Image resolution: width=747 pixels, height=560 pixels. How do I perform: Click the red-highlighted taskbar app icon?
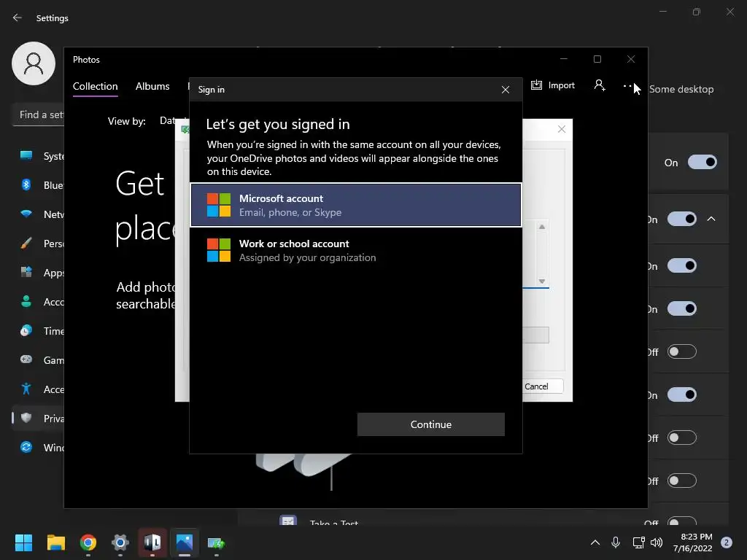click(152, 542)
